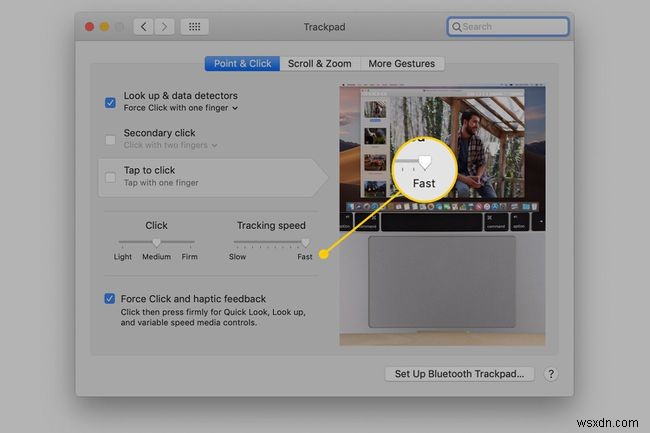This screenshot has height=433, width=650.
Task: Uncheck Force Click and haptic feedback
Action: tap(110, 299)
